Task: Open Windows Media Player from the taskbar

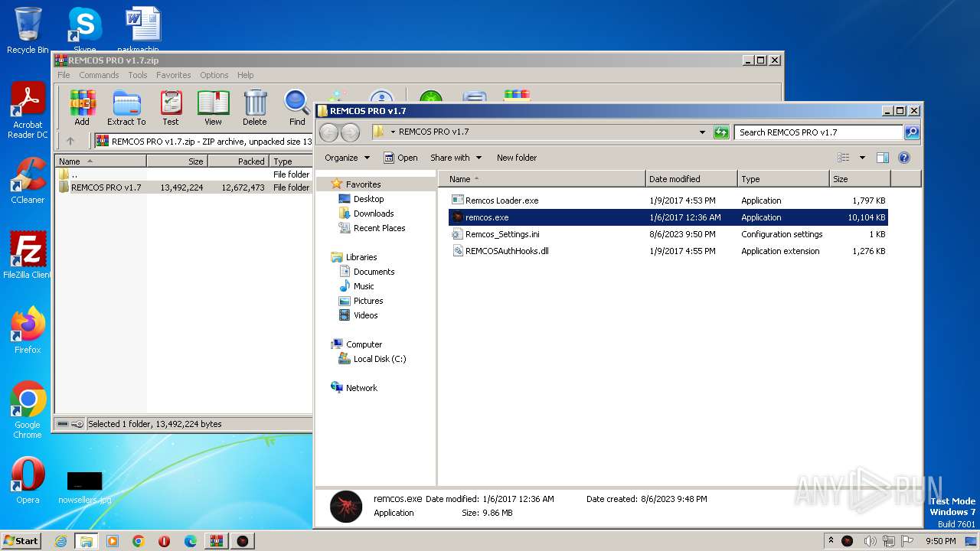Action: 113,541
